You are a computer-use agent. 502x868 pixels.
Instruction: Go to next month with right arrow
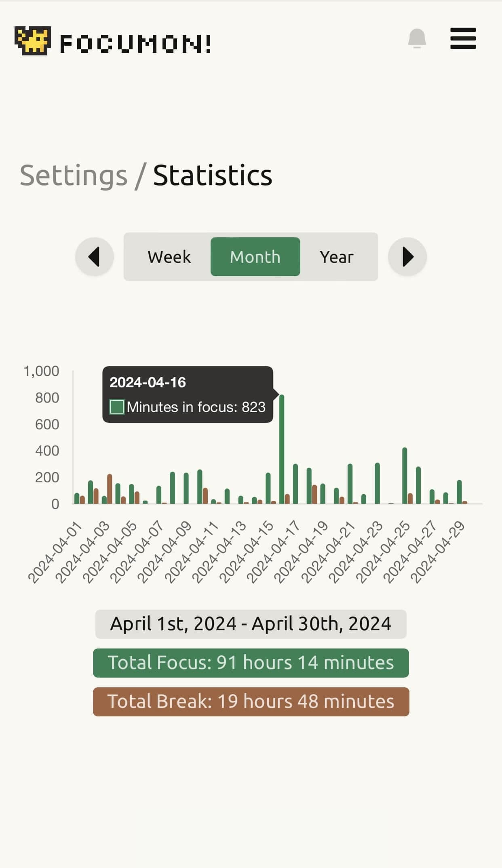(407, 257)
